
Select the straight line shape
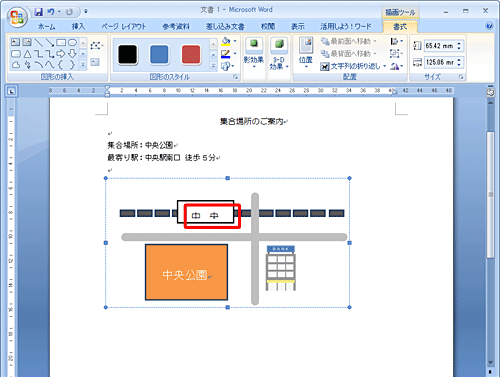38,42
